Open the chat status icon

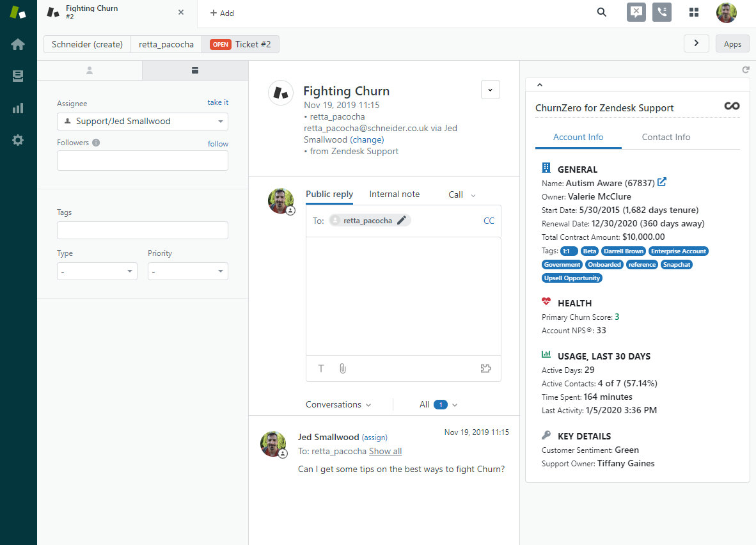(636, 12)
